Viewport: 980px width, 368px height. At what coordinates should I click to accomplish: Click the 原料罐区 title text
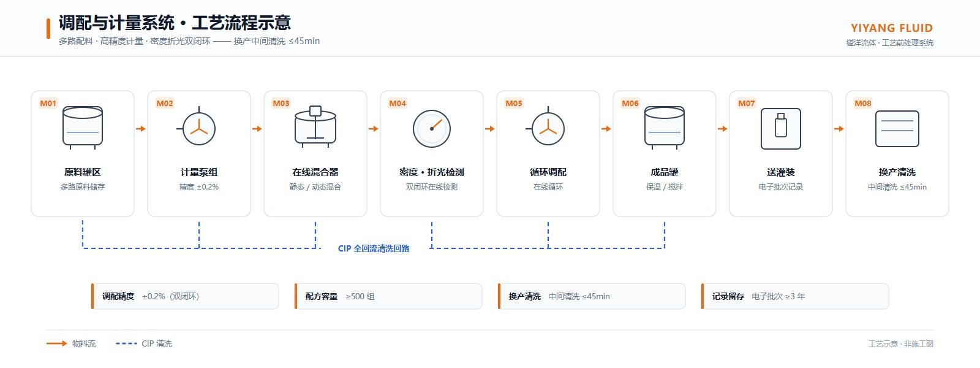[x=83, y=172]
